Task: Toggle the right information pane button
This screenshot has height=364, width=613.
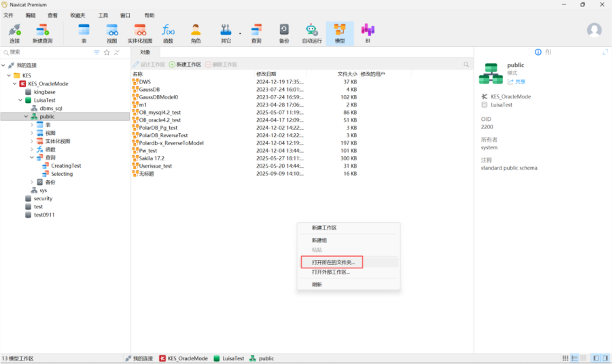Action: (605, 358)
